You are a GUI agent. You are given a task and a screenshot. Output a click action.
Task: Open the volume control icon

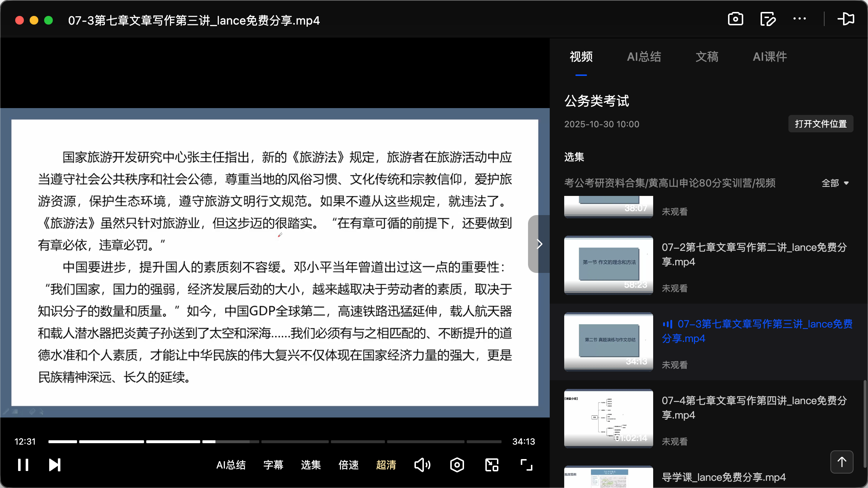[x=422, y=465]
